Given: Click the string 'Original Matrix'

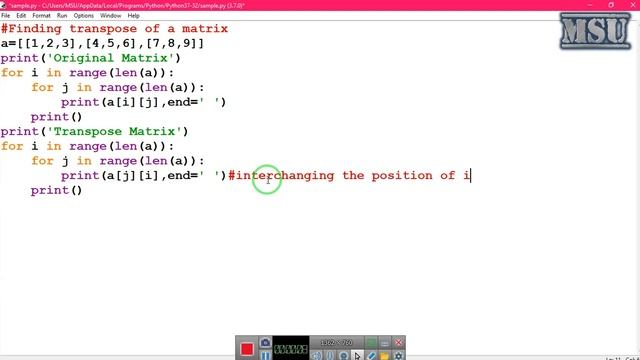Looking at the screenshot, I should [x=110, y=58].
